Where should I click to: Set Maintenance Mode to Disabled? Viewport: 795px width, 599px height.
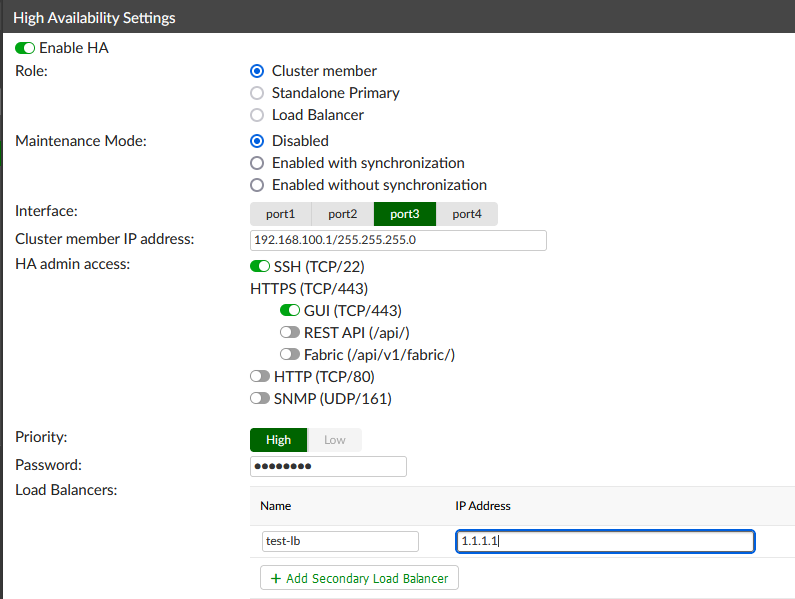pos(257,141)
